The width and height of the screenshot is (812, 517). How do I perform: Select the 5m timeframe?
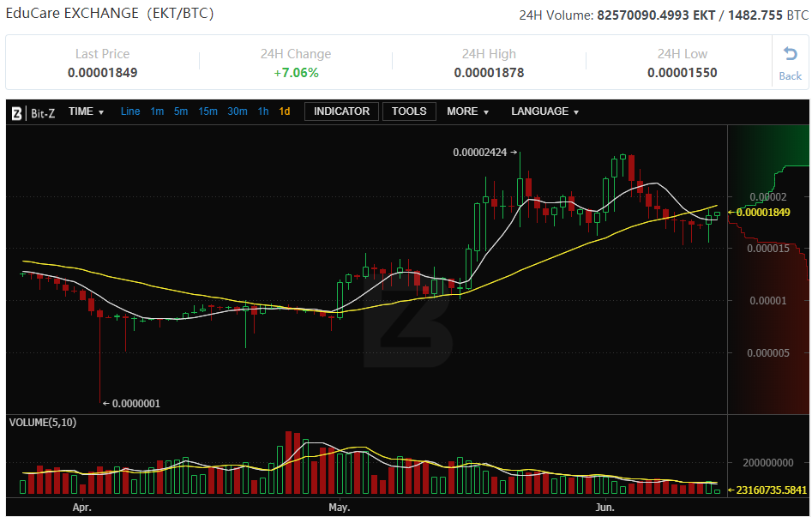(x=181, y=111)
